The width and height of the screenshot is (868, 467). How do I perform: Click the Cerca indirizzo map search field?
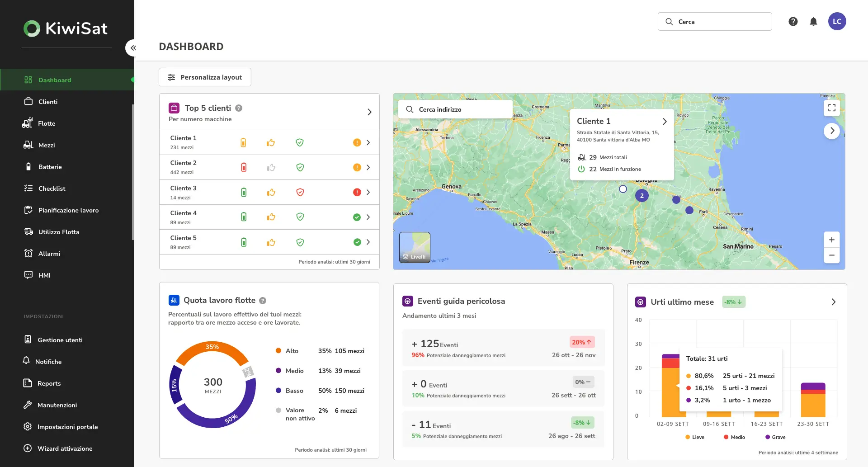[455, 109]
